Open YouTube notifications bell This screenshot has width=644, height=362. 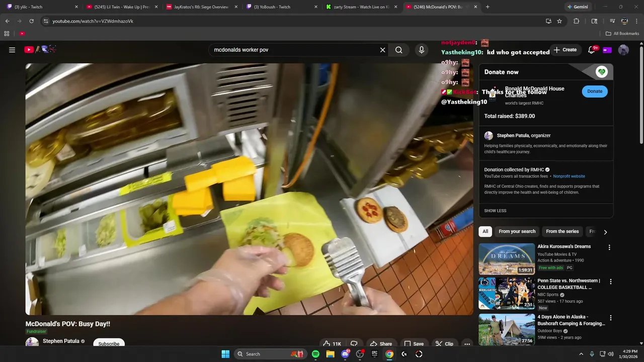point(592,50)
